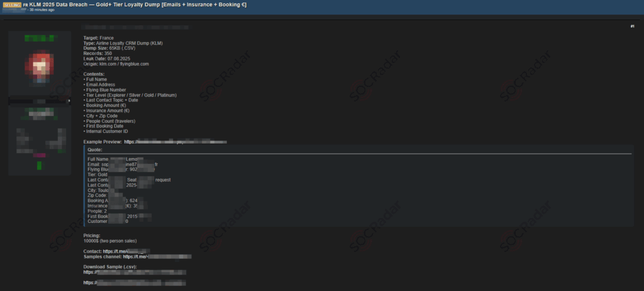Click the 'City + Zip Code' bullet
The image size is (644, 291).
pyautogui.click(x=101, y=116)
